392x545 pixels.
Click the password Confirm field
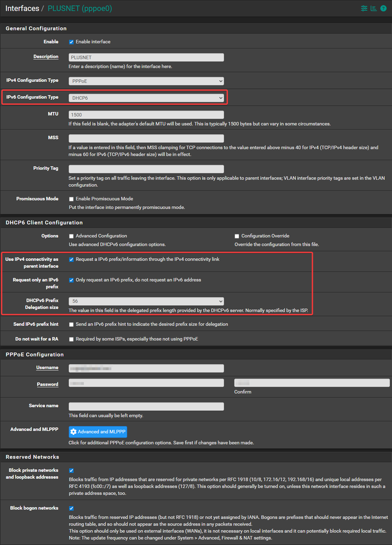(311, 383)
